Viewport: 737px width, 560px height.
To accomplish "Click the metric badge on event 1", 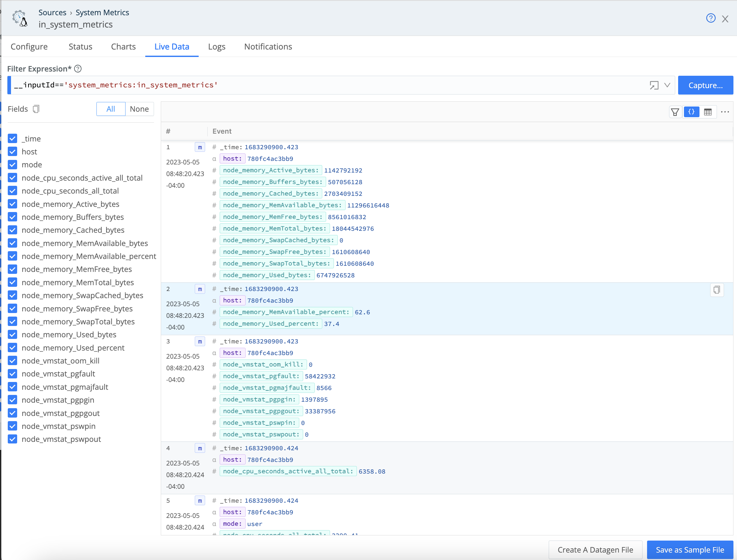I will (200, 147).
